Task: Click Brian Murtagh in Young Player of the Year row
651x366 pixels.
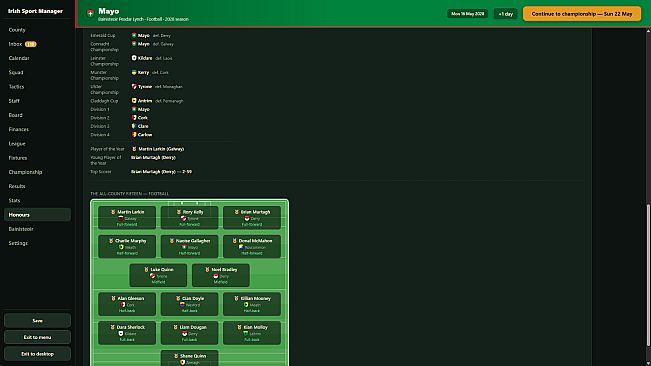Action: [x=153, y=157]
